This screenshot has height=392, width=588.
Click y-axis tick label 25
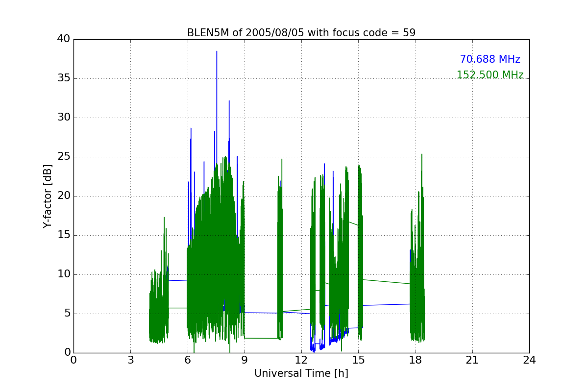64,157
